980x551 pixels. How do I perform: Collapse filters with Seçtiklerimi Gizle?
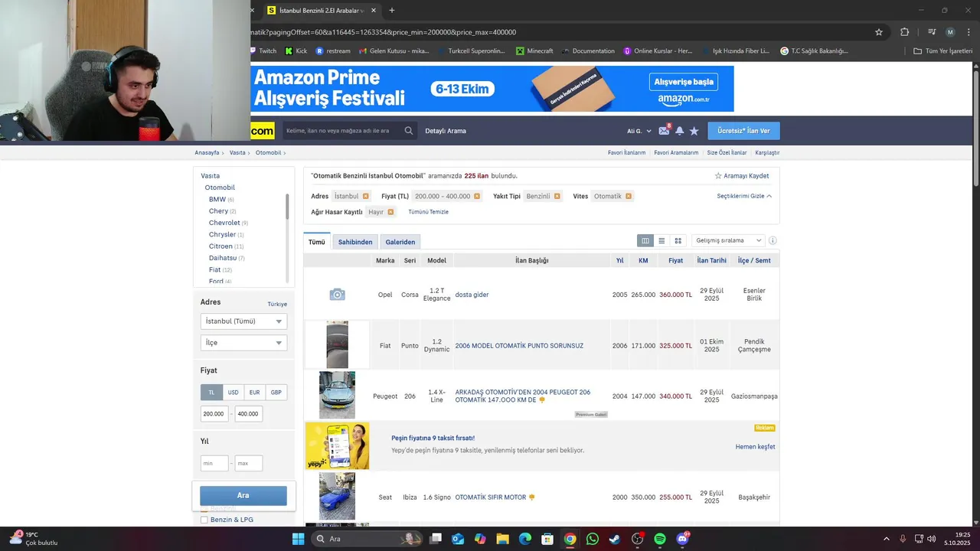pos(744,197)
